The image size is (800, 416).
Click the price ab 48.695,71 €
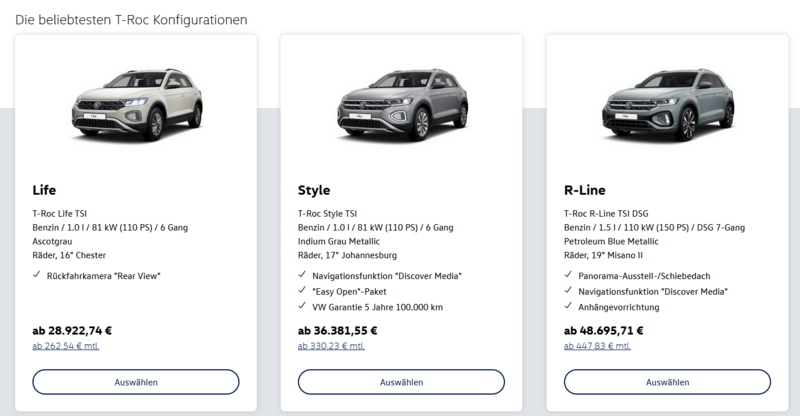(x=604, y=331)
